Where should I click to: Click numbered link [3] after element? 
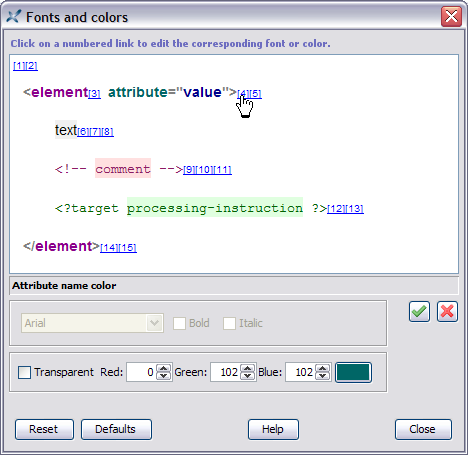94,94
